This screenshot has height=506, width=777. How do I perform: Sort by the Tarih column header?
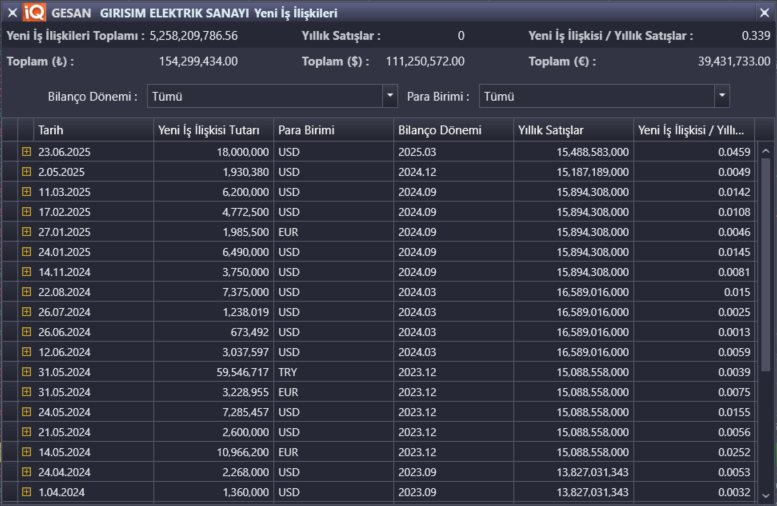(93, 130)
